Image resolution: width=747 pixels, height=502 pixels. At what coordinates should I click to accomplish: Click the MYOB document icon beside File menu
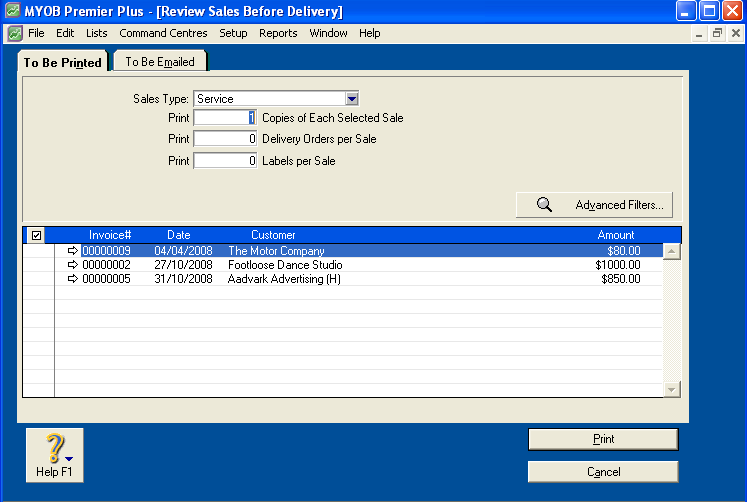pyautogui.click(x=15, y=33)
